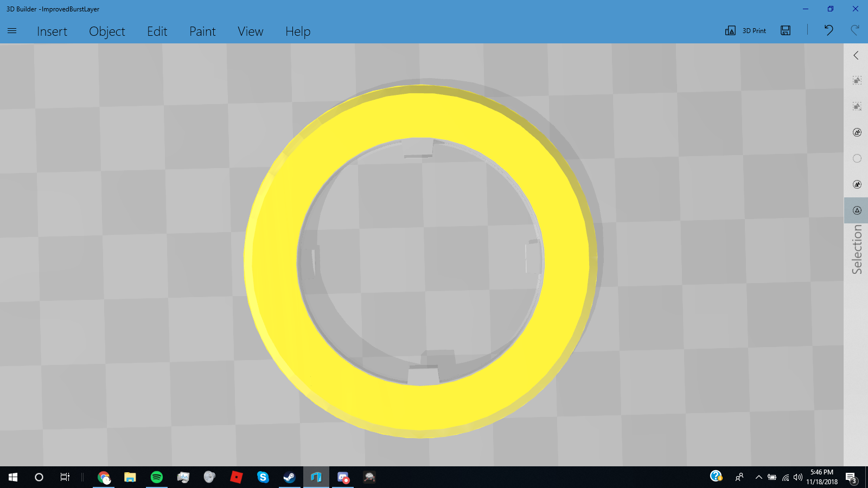Switch to Discord on the taskbar
Screen dimensions: 868x488
click(343, 477)
